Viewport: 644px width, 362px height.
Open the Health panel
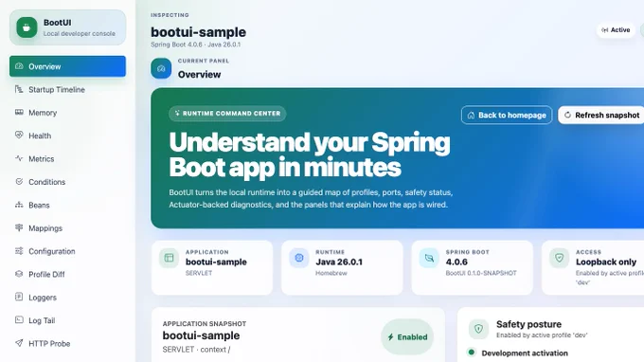pyautogui.click(x=68, y=136)
